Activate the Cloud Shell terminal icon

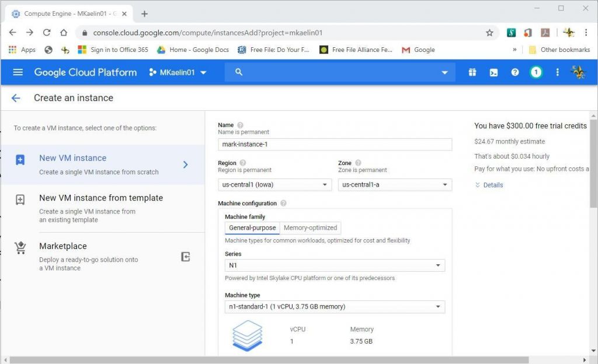point(493,72)
